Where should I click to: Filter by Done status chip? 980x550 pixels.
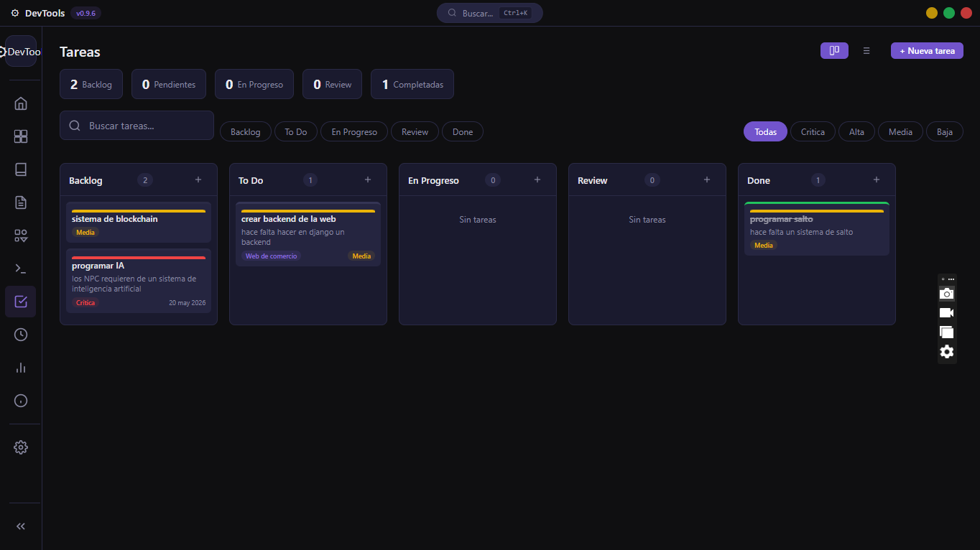[x=463, y=132]
